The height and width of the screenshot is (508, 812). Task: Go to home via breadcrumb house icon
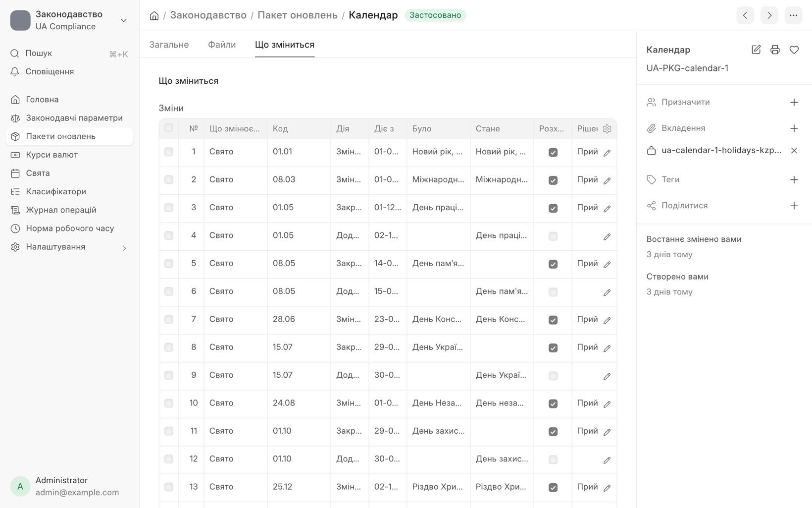pyautogui.click(x=154, y=15)
